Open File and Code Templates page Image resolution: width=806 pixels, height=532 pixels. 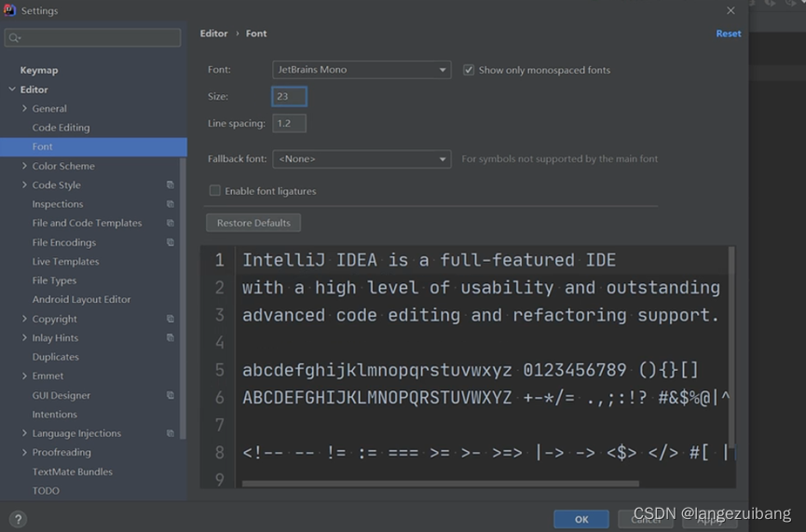87,223
